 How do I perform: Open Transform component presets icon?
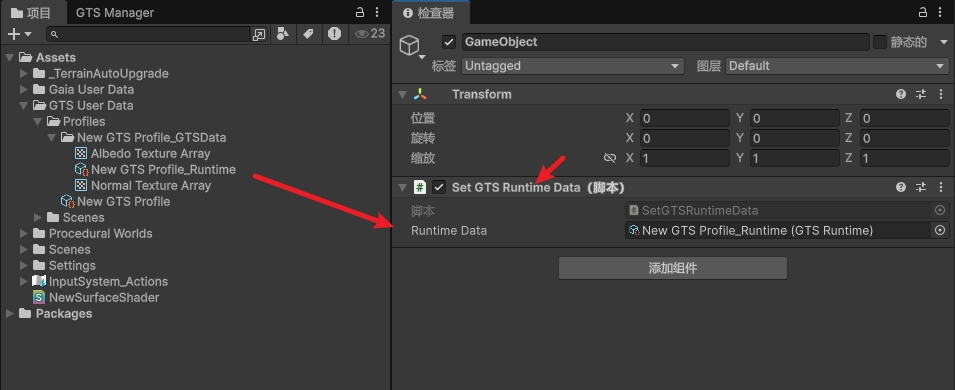point(921,94)
